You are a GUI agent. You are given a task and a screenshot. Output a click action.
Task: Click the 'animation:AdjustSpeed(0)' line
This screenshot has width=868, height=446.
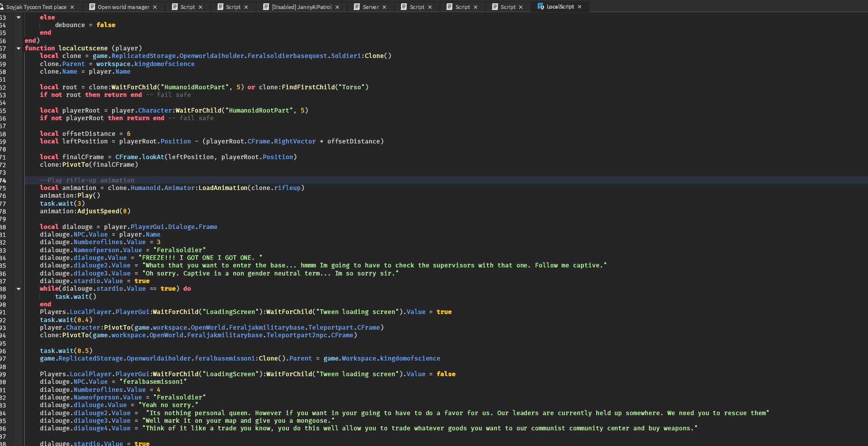tap(85, 211)
